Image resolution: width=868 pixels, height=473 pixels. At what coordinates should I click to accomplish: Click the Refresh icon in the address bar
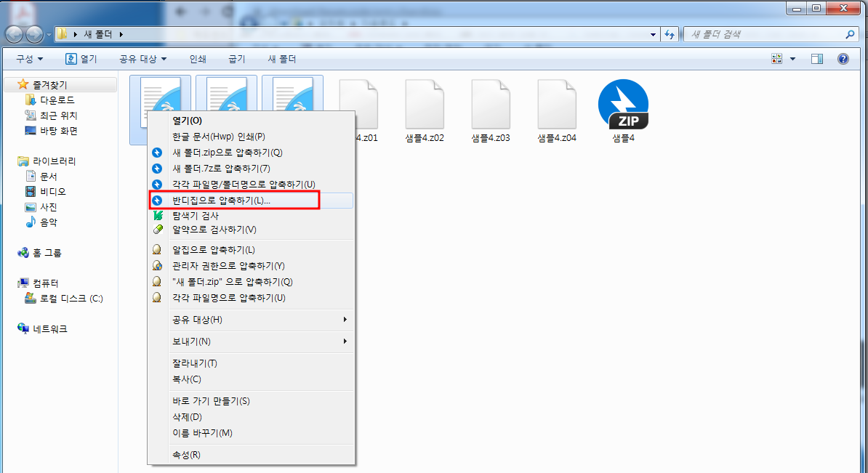pyautogui.click(x=670, y=33)
